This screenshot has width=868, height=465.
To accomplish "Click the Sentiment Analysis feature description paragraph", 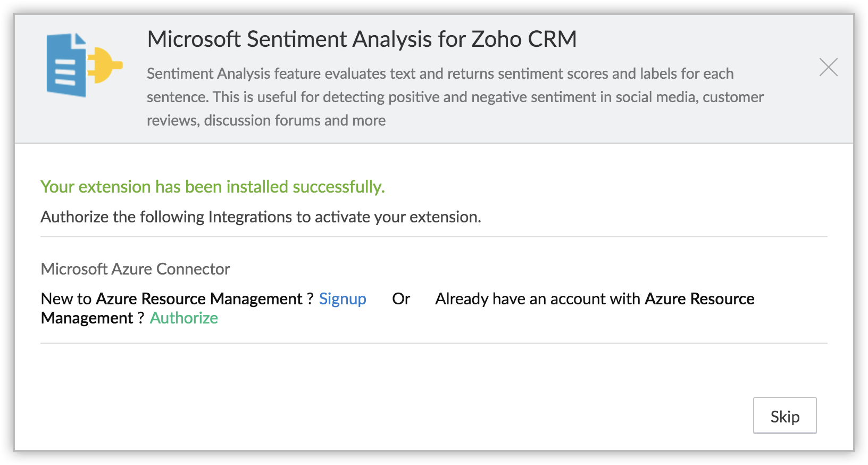I will point(455,97).
